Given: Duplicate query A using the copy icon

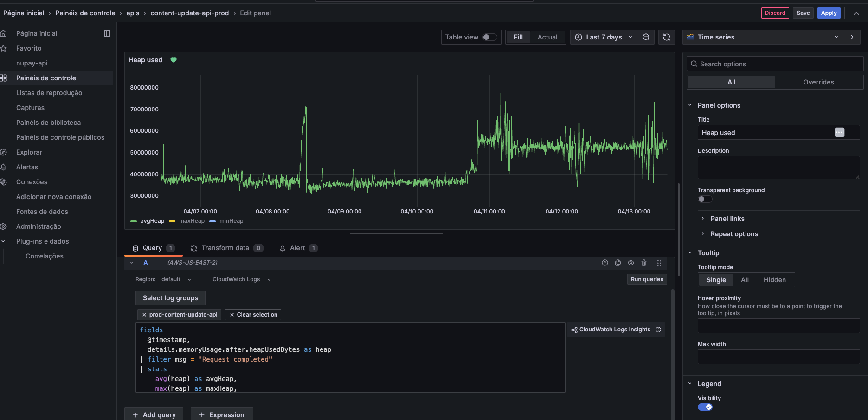Looking at the screenshot, I should 618,263.
